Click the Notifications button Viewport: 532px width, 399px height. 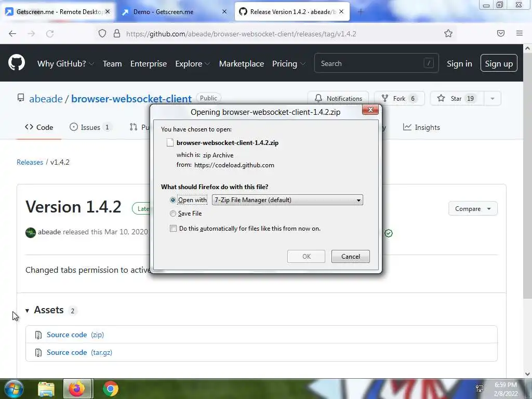[338, 98]
